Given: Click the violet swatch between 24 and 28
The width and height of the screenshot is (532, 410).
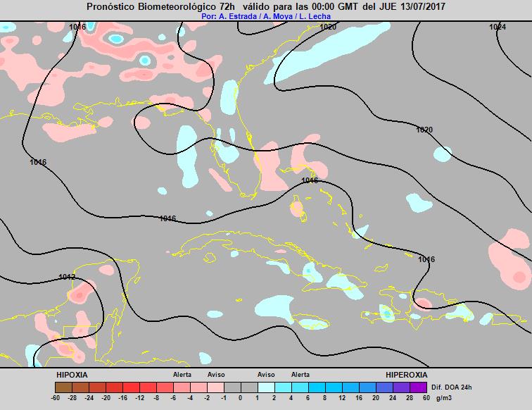Looking at the screenshot, I should (401, 387).
